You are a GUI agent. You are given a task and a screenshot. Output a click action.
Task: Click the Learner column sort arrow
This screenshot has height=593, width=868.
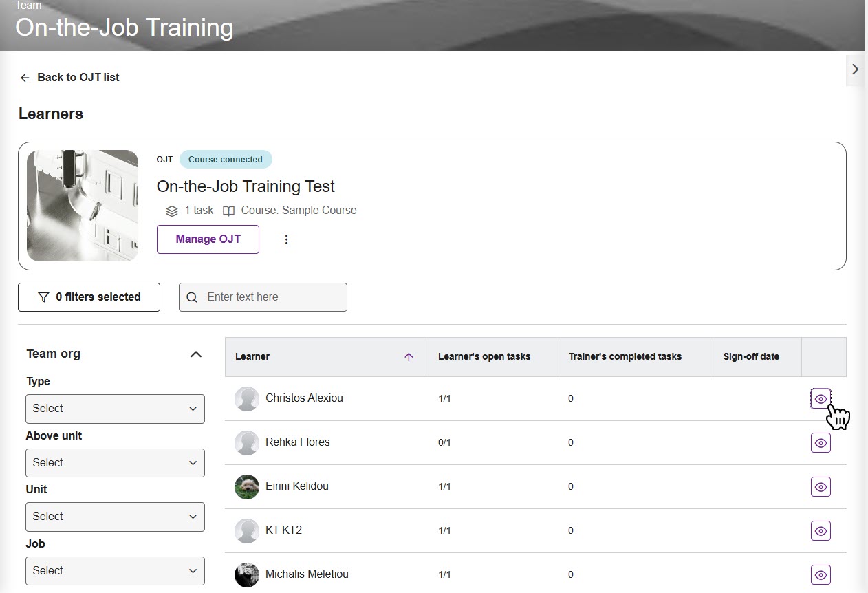coord(409,357)
